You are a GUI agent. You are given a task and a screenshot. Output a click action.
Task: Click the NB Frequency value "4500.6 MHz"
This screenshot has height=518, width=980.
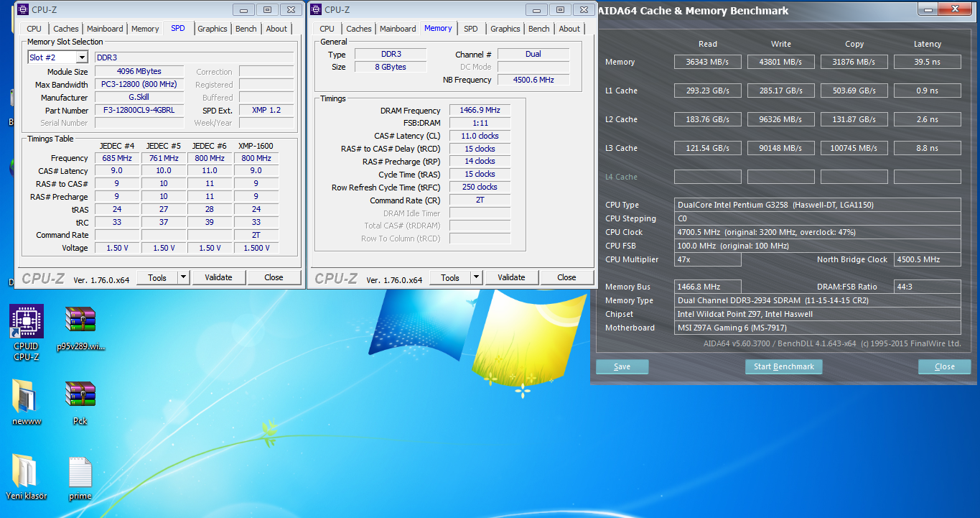pos(533,80)
